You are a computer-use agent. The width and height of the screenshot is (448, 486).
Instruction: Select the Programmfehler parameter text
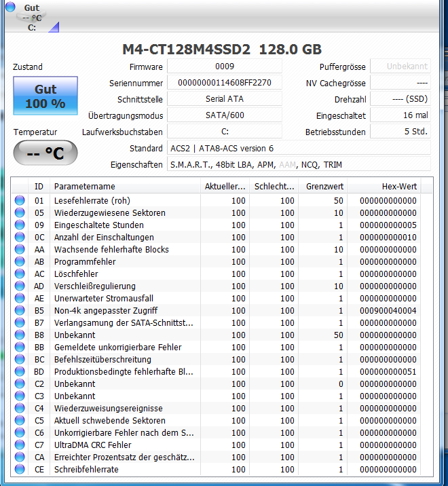(85, 262)
